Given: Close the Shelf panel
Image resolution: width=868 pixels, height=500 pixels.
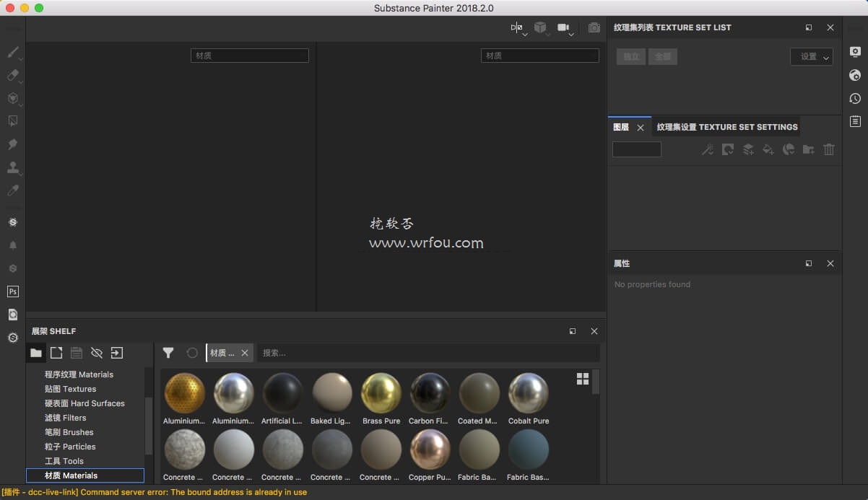Looking at the screenshot, I should (x=594, y=331).
